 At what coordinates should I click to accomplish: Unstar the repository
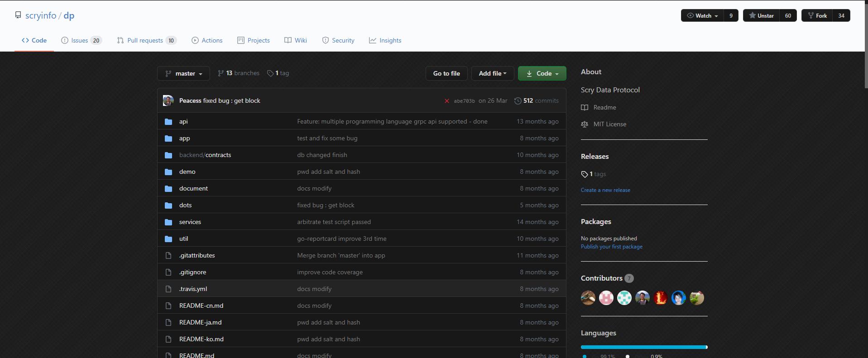coord(761,15)
